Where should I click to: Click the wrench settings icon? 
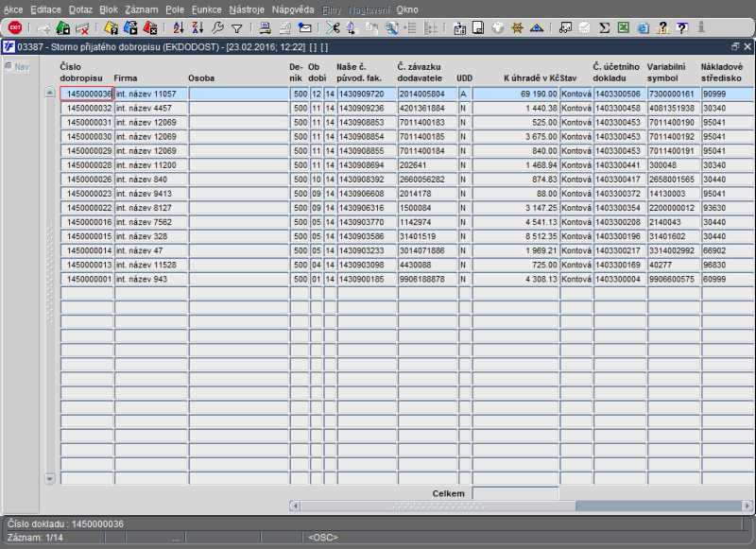pos(217,28)
